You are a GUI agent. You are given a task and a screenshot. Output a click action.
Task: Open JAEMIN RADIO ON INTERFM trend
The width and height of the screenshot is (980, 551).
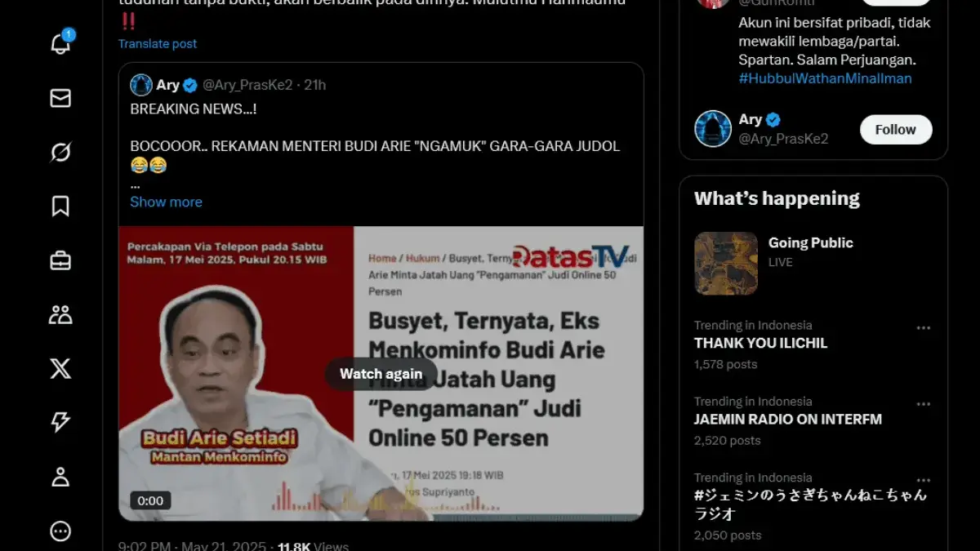pos(788,419)
